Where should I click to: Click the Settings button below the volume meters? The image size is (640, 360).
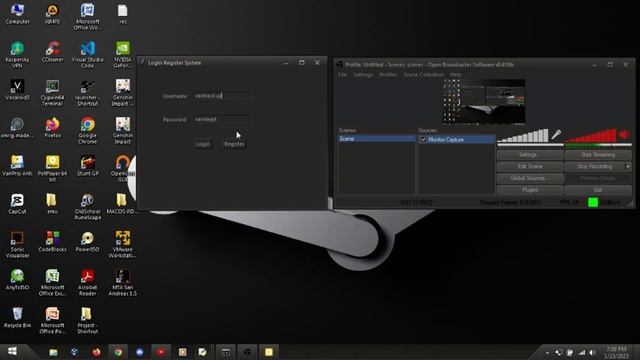click(530, 155)
